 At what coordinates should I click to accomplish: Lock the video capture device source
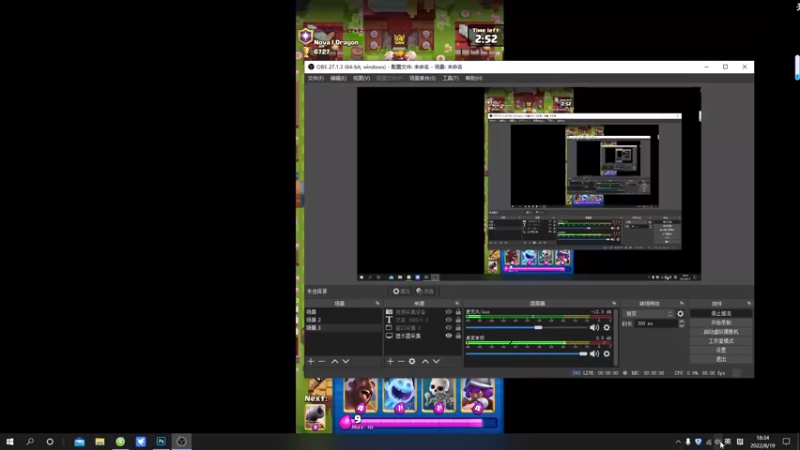click(x=458, y=312)
